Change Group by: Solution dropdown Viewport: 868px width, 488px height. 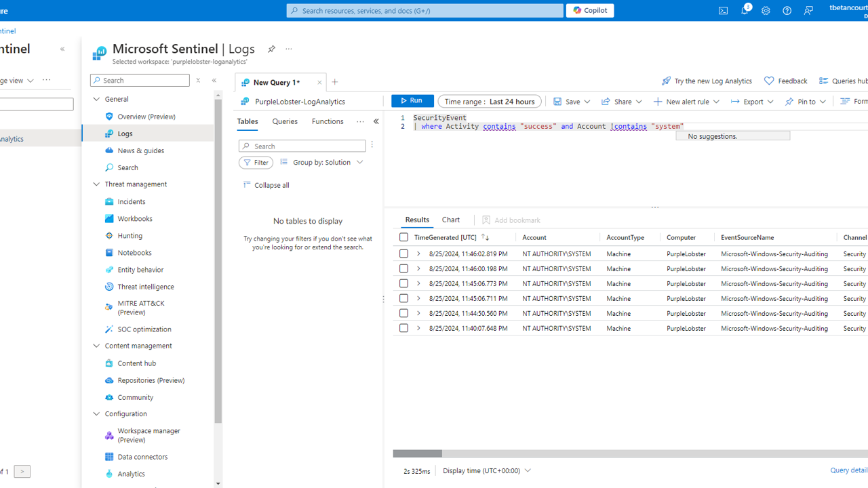pyautogui.click(x=321, y=163)
